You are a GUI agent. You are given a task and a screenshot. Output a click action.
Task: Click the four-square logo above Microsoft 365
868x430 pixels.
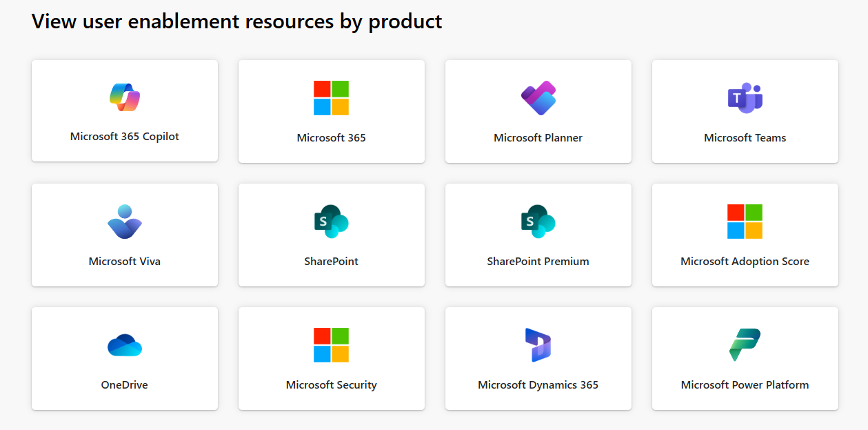point(331,98)
